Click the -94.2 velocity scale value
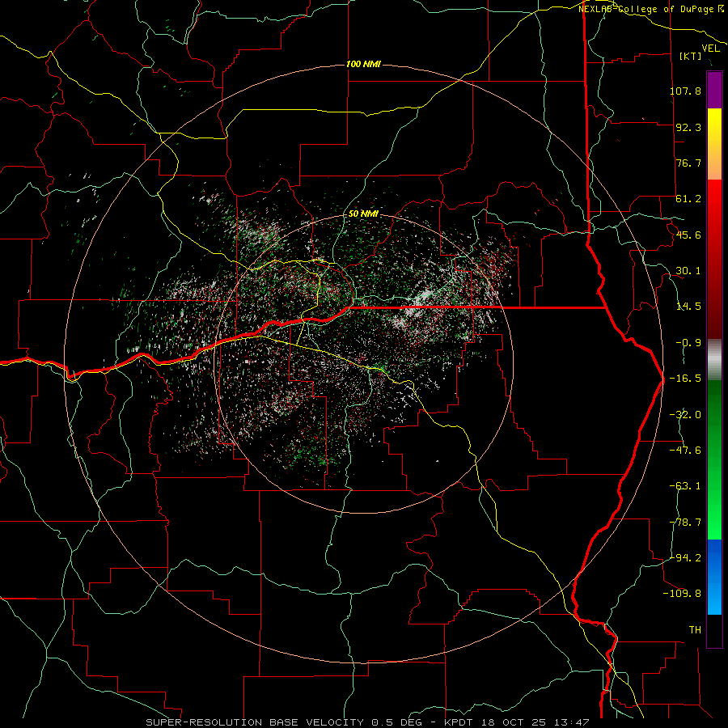 pyautogui.click(x=685, y=557)
